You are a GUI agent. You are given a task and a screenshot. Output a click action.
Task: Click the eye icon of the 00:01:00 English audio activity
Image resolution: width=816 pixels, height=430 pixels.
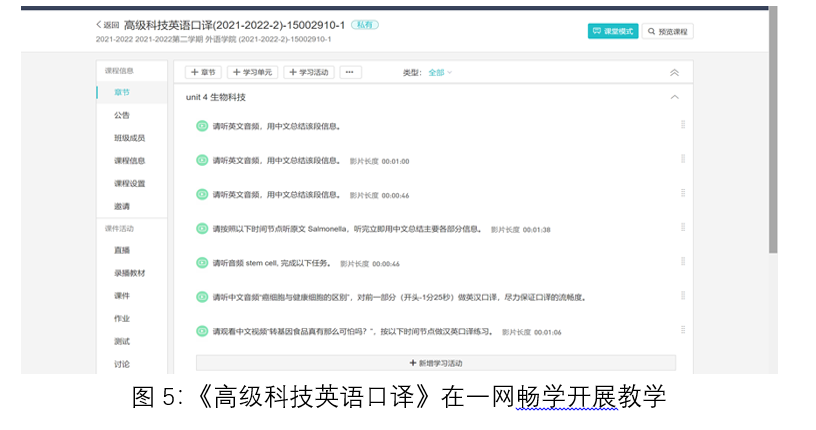click(202, 160)
